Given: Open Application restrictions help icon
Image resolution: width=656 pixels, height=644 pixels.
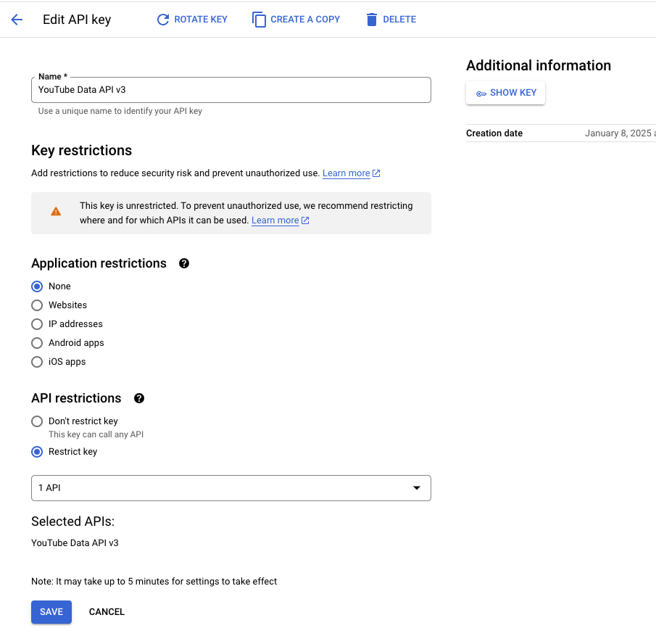Looking at the screenshot, I should 184,264.
